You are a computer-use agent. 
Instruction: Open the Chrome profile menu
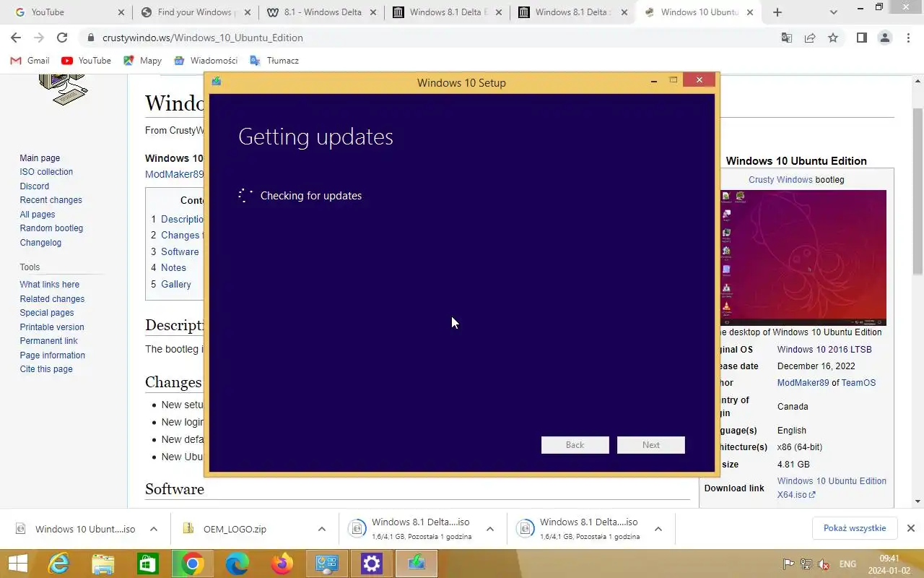click(884, 38)
